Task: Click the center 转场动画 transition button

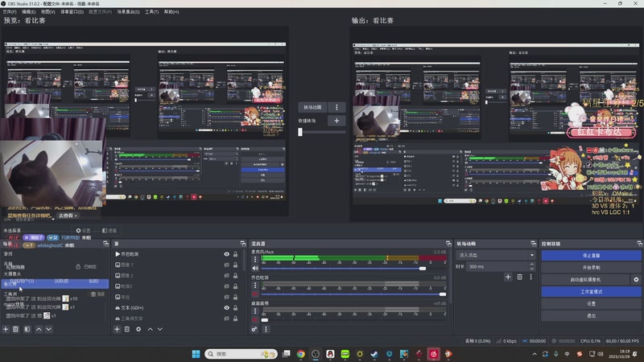Action: 312,107
